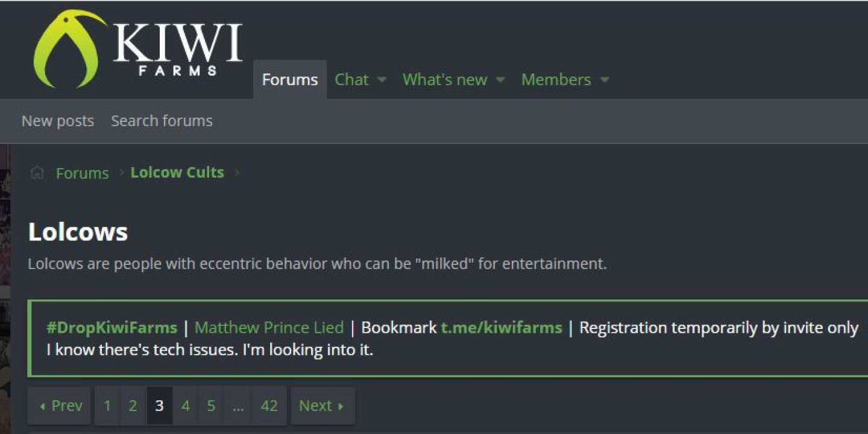The height and width of the screenshot is (434, 868).
Task: Open the Matthew Prince Lied link
Action: click(269, 328)
